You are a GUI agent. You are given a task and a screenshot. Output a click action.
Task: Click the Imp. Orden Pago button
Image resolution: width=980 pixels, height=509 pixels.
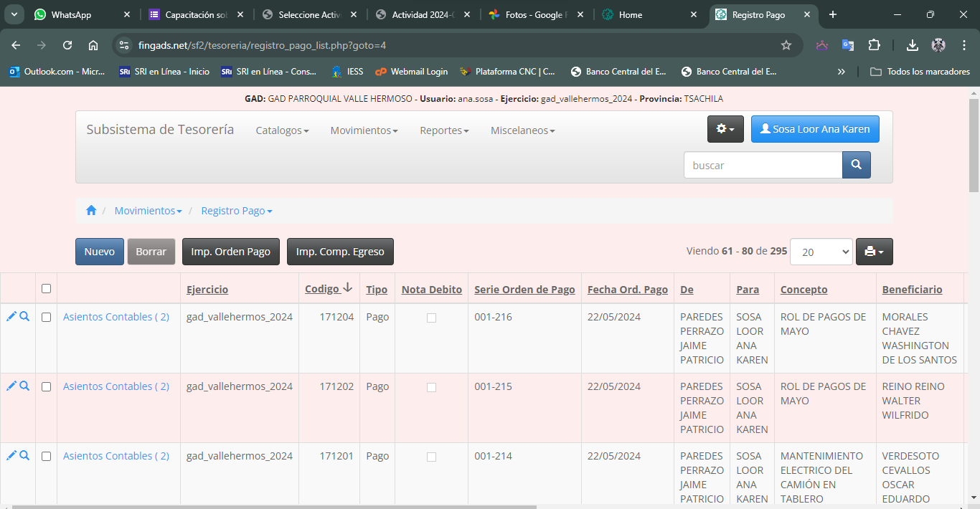230,252
